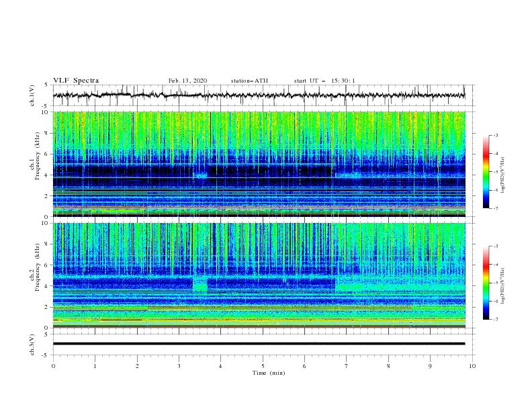The image size is (532, 411).
Task: Select the "start UT = 15:30:1" header text
Action: pos(324,81)
